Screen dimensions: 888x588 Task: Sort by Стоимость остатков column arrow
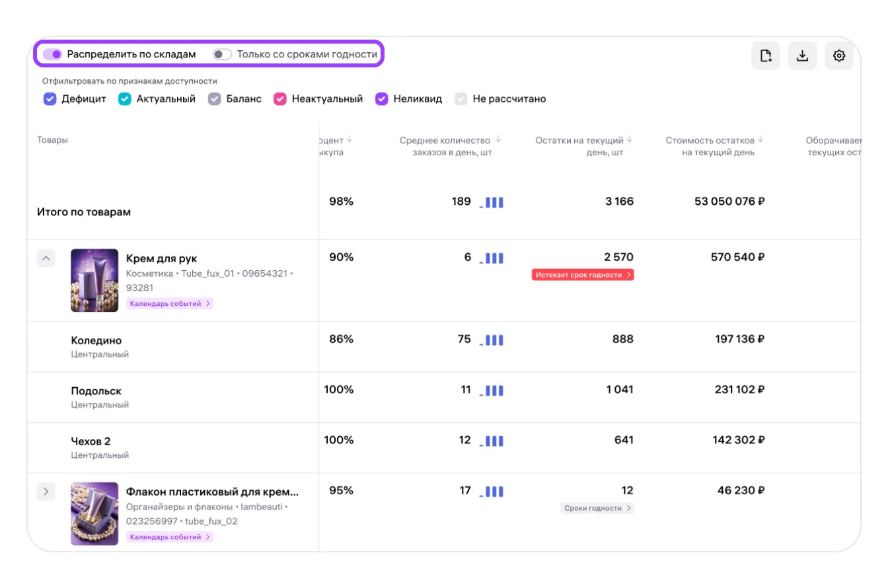point(760,140)
